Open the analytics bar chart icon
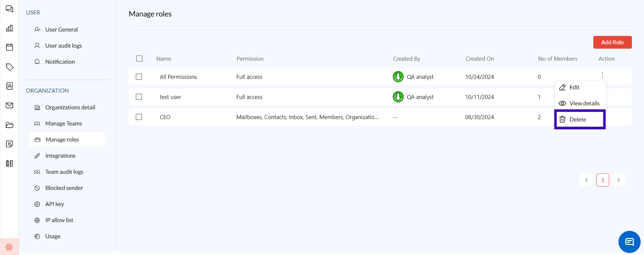Viewport: 644px width, 255px height. click(9, 28)
